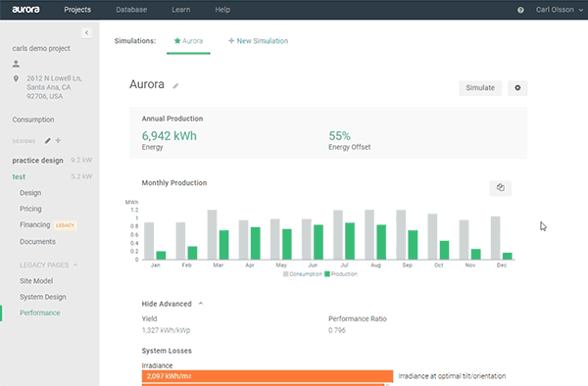
Task: Click the orange irradiance loss bar
Action: [268, 376]
